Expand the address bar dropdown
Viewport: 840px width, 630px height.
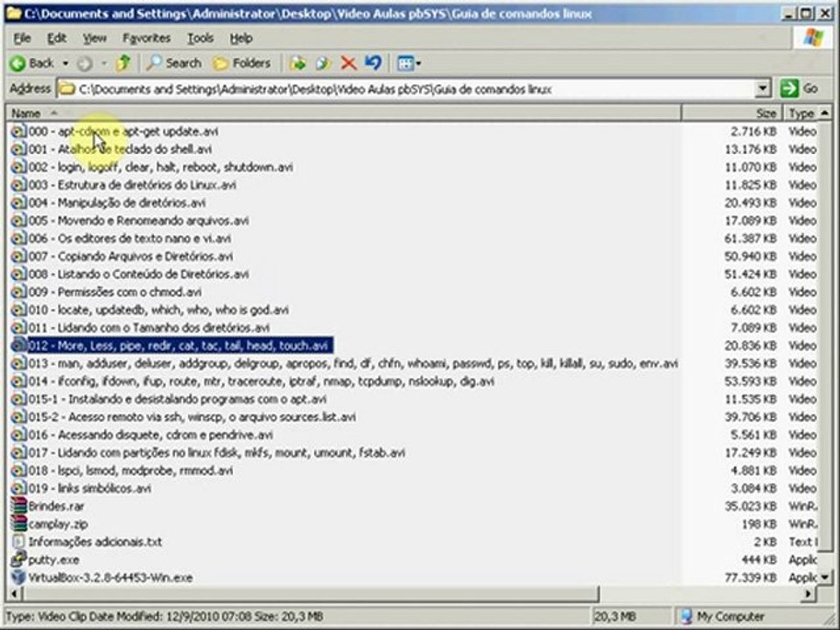(x=762, y=89)
